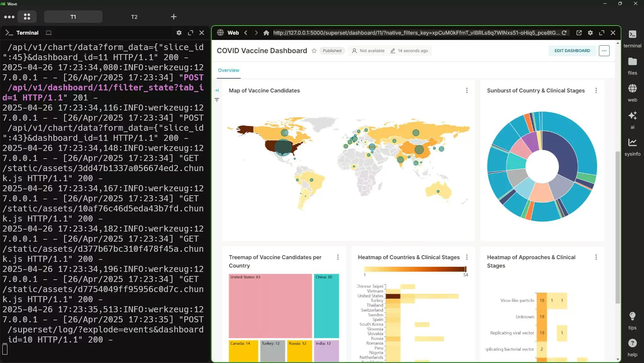This screenshot has width=644, height=363.
Task: Click the Web globe icon
Action: (x=220, y=33)
